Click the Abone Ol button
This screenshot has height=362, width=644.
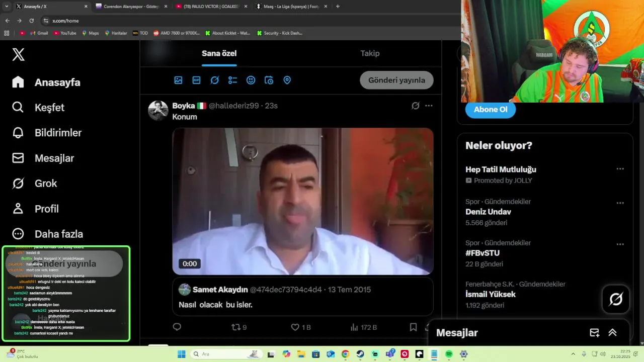click(x=491, y=109)
